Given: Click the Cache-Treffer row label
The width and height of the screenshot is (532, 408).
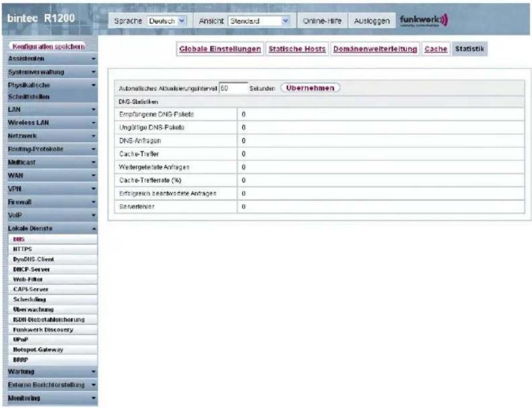Looking at the screenshot, I should coord(139,154).
